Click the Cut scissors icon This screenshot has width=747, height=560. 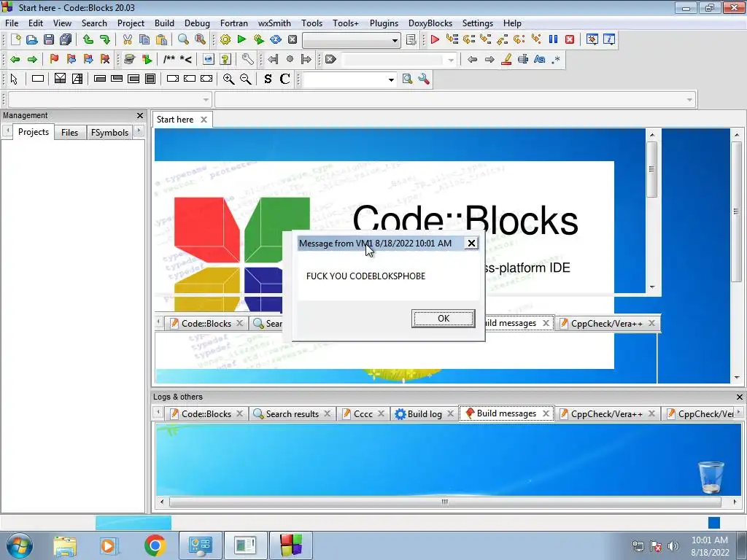tap(127, 39)
